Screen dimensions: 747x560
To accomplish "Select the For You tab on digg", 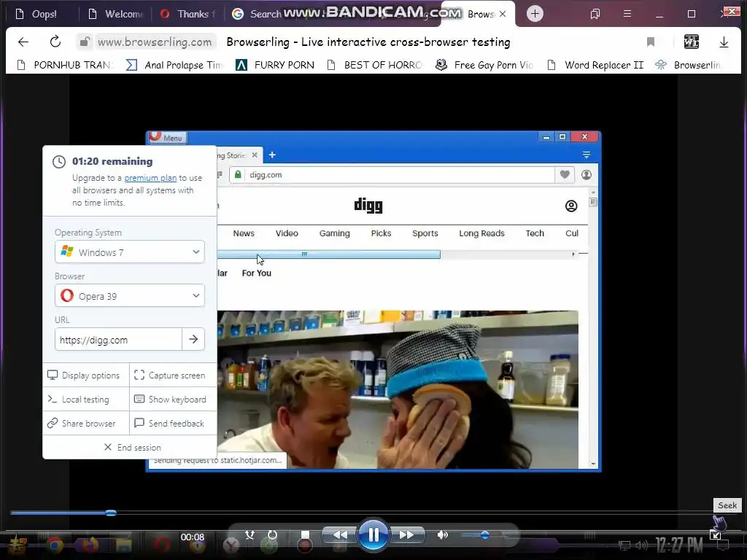I will click(x=256, y=273).
